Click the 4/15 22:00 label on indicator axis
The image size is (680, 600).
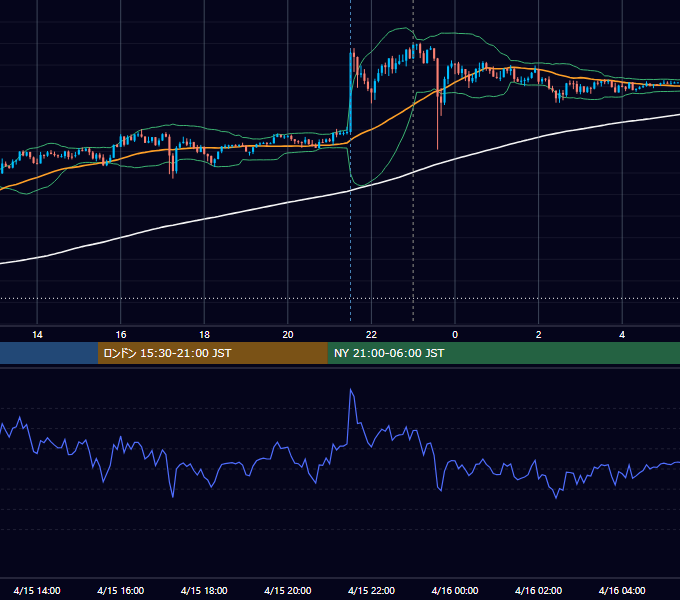[x=371, y=590]
